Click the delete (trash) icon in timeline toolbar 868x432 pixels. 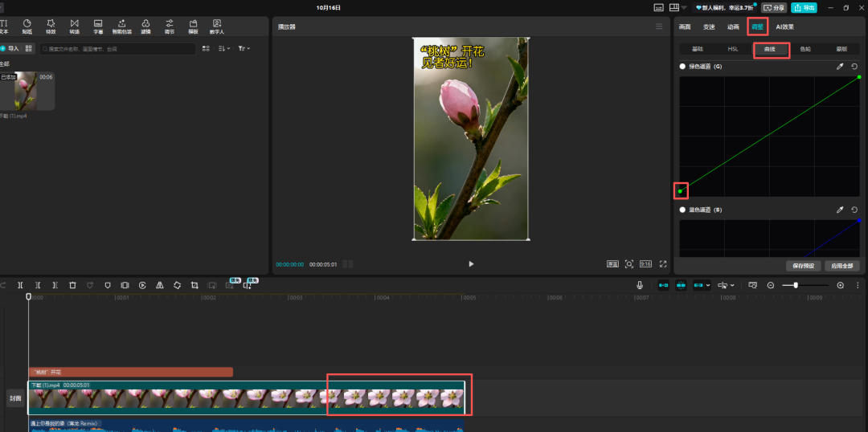tap(72, 285)
